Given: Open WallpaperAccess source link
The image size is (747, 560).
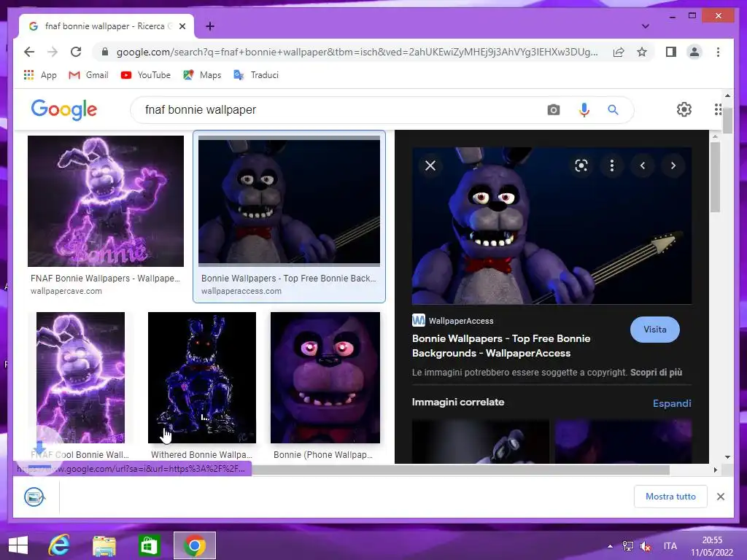Looking at the screenshot, I should click(452, 321).
